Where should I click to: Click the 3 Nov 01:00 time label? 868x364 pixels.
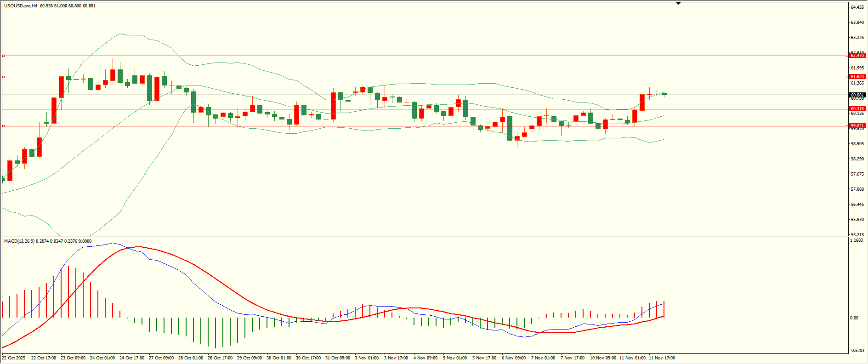[367, 358]
